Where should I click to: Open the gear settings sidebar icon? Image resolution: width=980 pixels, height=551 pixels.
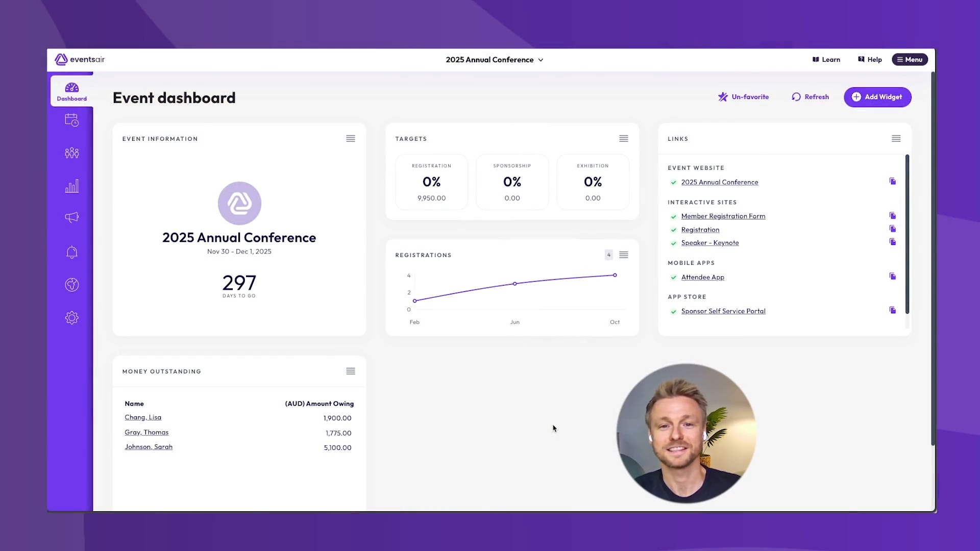71,318
